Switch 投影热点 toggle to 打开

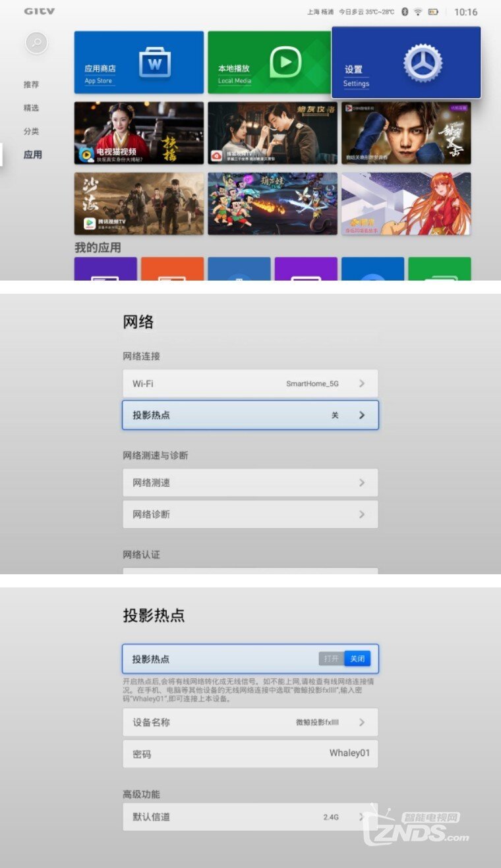332,659
